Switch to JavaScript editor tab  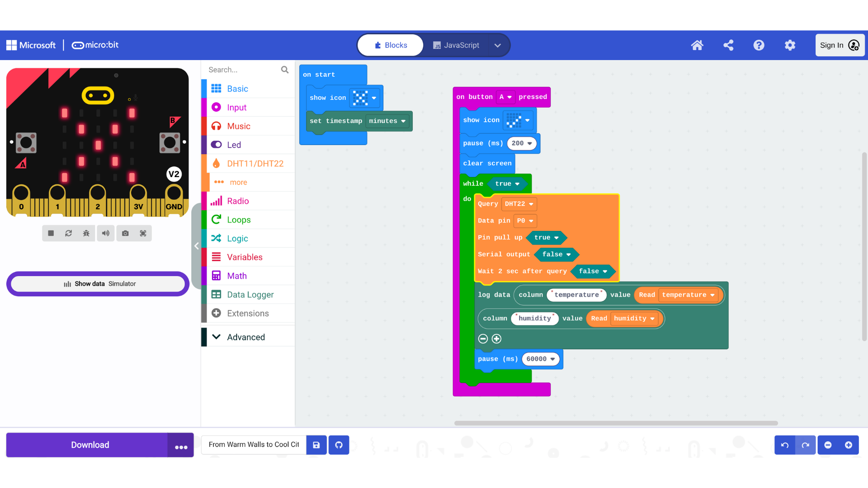coord(456,45)
